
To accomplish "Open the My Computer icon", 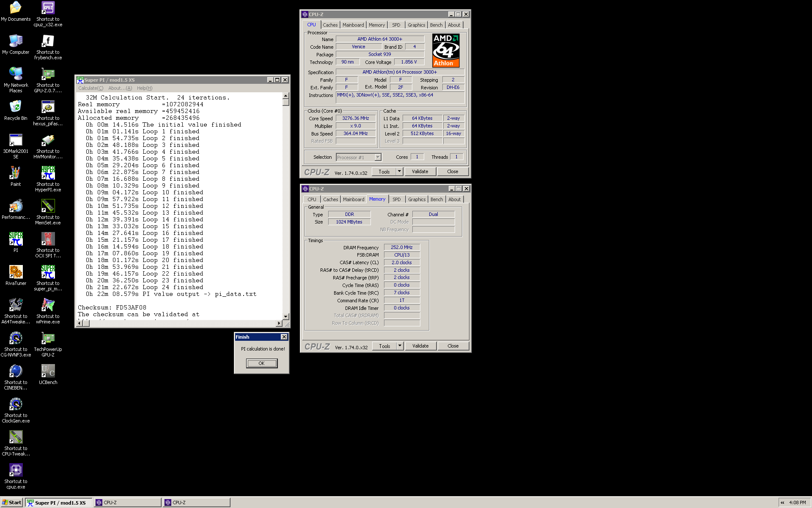I will click(x=16, y=44).
